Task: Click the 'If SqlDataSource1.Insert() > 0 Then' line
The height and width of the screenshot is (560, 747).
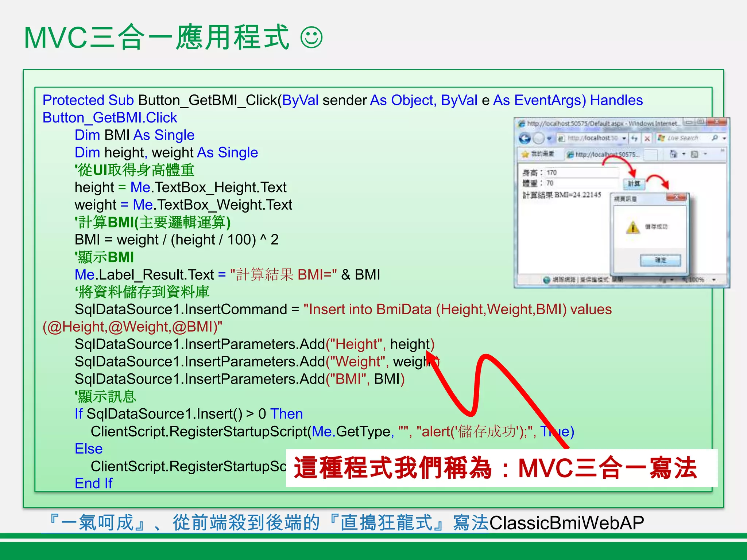Action: tap(189, 414)
